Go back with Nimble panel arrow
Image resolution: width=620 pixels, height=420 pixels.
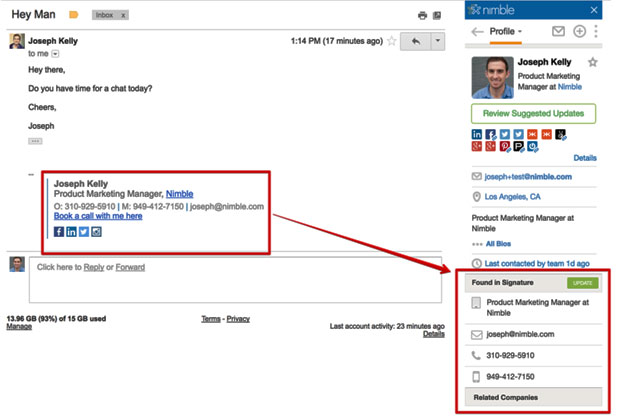478,32
